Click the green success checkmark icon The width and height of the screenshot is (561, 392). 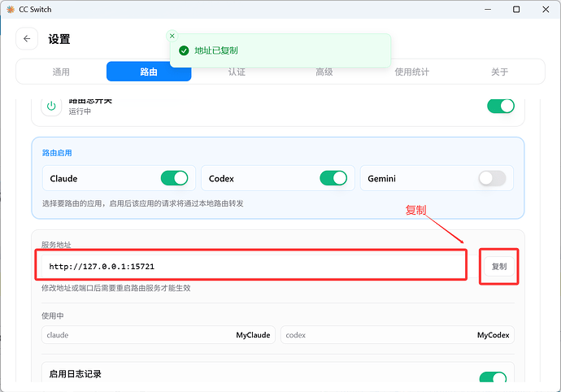coord(184,51)
